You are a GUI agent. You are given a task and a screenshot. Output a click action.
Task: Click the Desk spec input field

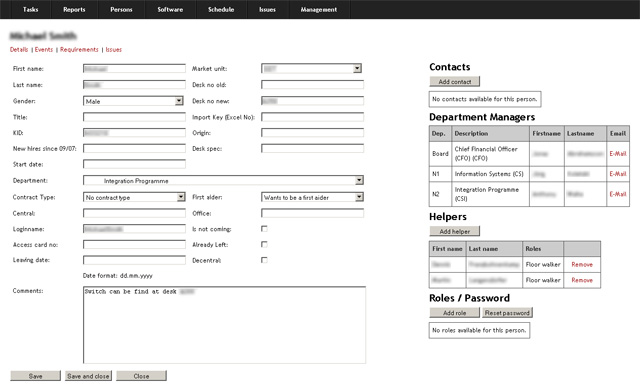pos(312,148)
